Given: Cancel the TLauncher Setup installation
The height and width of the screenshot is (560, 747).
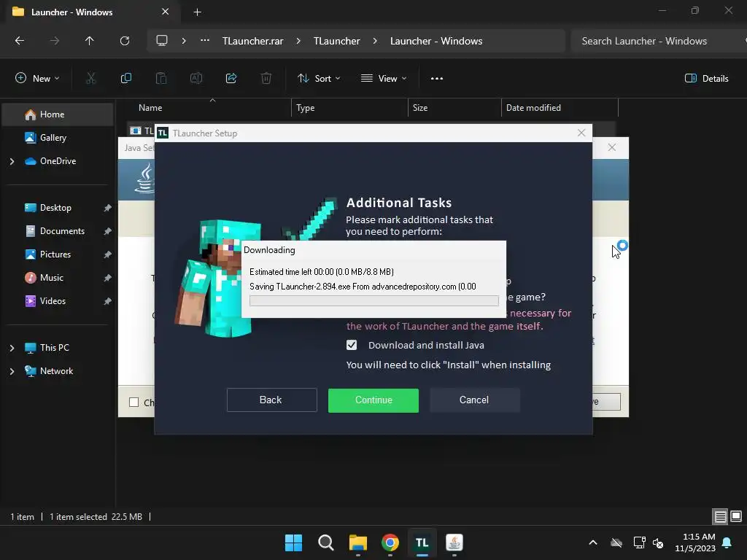Looking at the screenshot, I should 474,400.
